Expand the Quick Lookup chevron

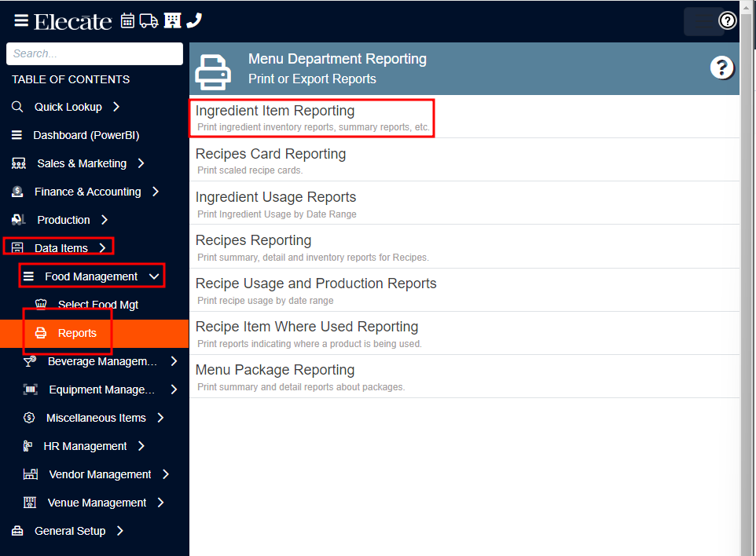click(x=116, y=107)
